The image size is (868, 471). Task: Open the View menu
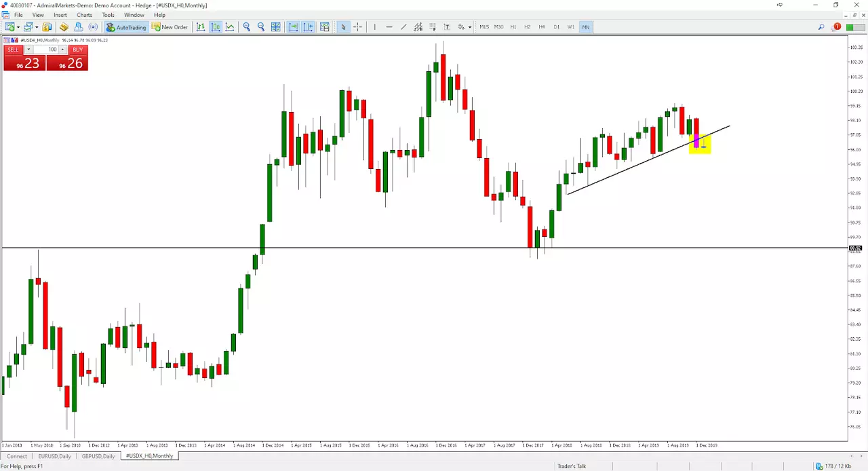coord(38,15)
